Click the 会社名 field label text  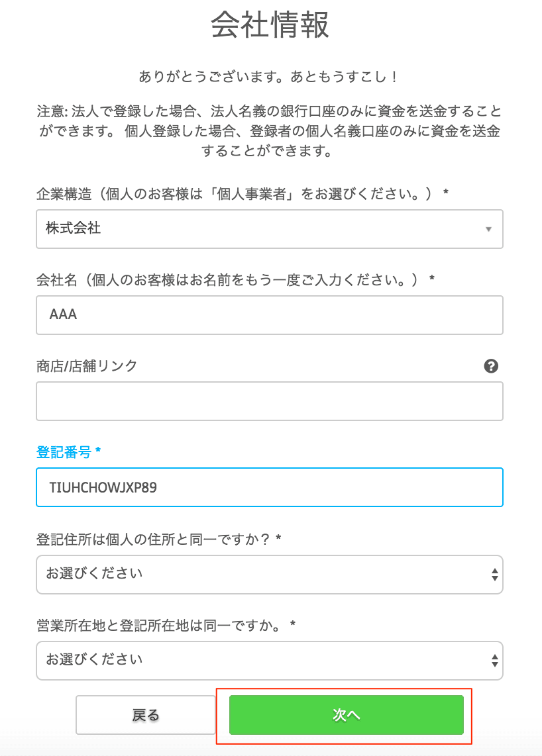tap(235, 280)
